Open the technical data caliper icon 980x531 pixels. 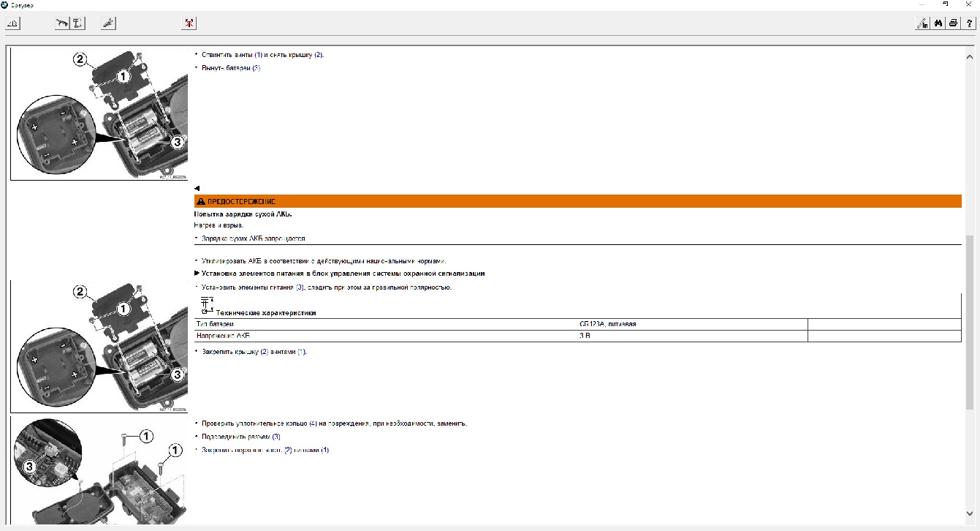click(x=77, y=23)
